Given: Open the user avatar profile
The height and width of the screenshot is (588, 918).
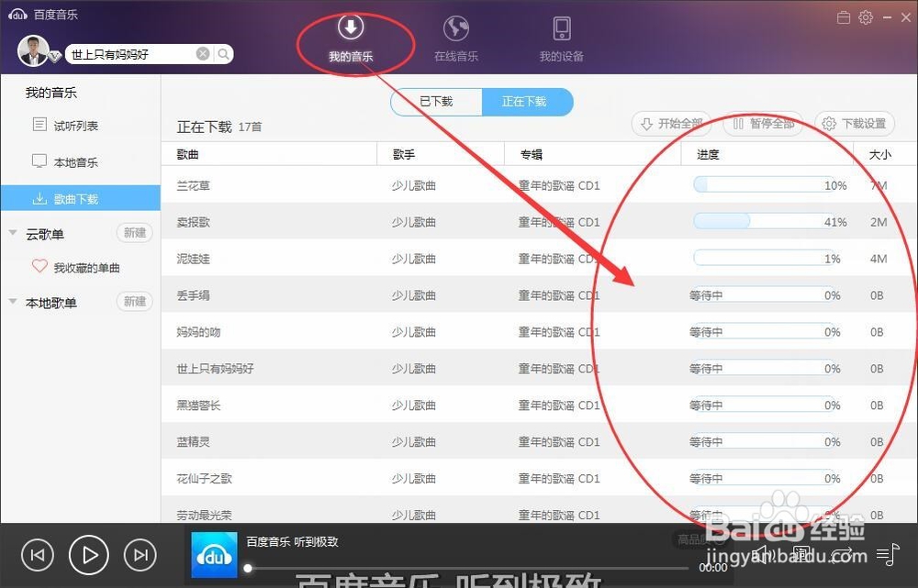Looking at the screenshot, I should pos(33,50).
